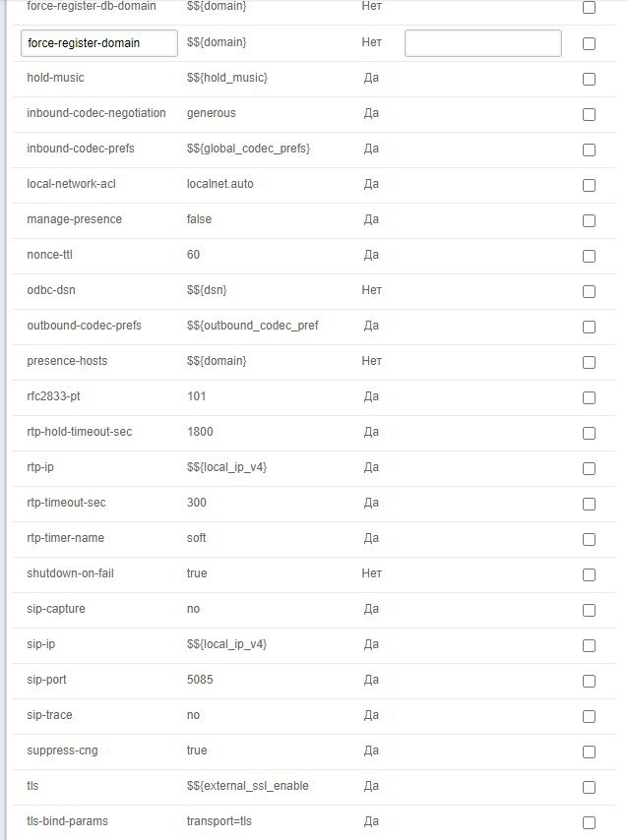Click the 5085 sip-port value
This screenshot has height=840, width=628.
point(200,680)
